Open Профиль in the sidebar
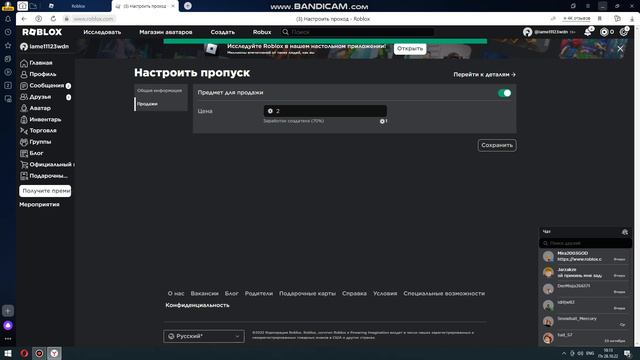This screenshot has height=360, width=640. 42,74
